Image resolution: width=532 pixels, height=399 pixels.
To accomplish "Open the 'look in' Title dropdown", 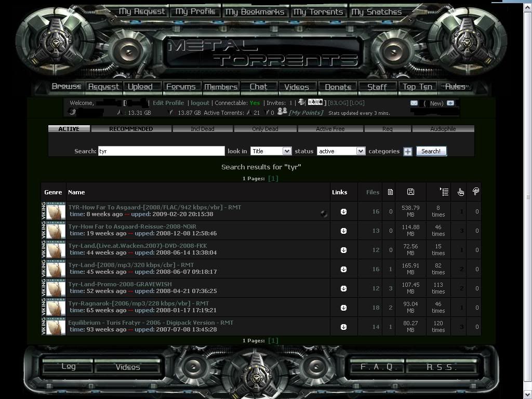I will tap(271, 151).
